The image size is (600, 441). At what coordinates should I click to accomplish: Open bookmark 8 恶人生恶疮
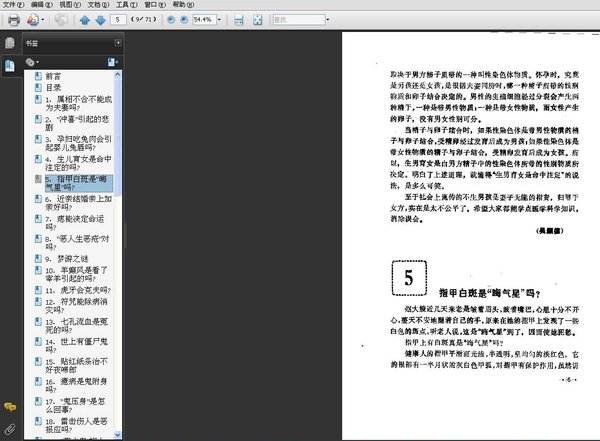tap(77, 243)
